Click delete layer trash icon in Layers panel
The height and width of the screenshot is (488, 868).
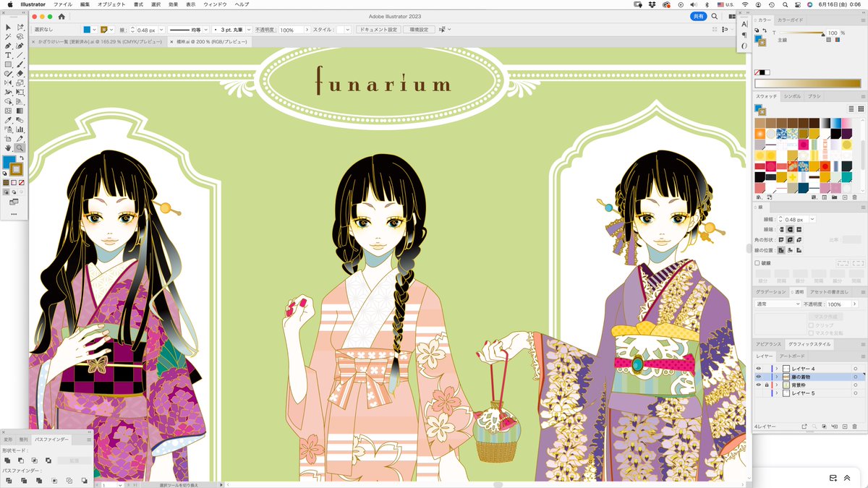[854, 427]
